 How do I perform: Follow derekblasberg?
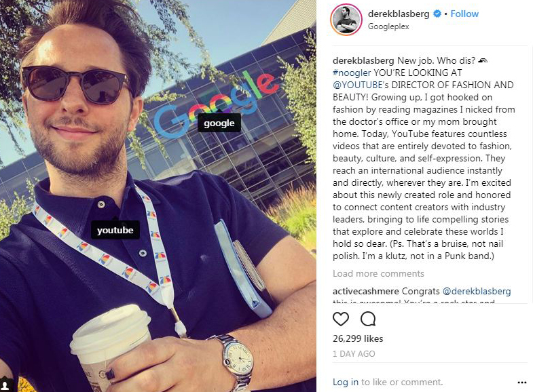click(464, 14)
